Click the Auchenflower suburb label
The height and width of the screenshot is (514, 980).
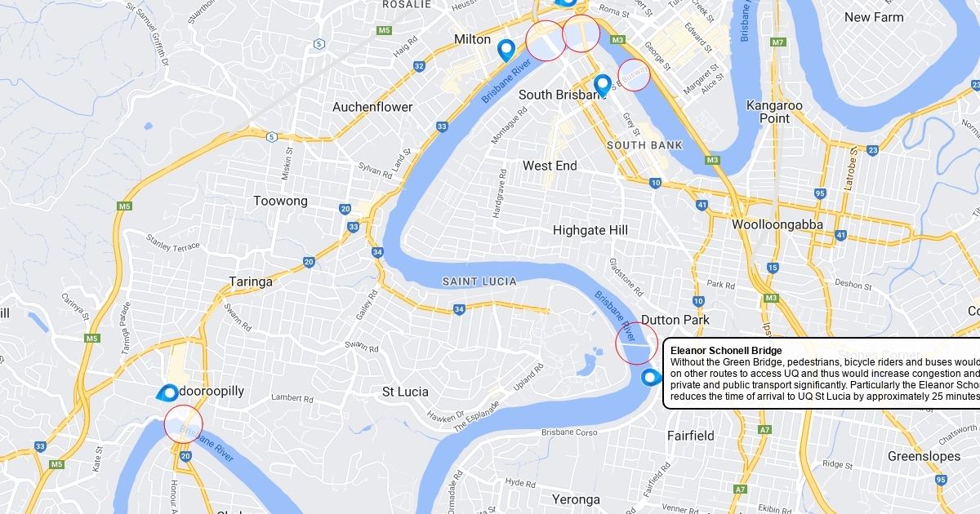pyautogui.click(x=372, y=107)
